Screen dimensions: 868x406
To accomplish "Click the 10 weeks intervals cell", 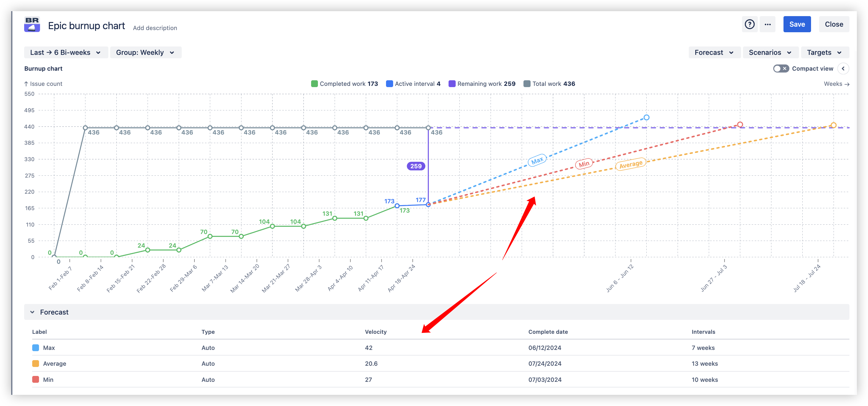I will pos(705,380).
